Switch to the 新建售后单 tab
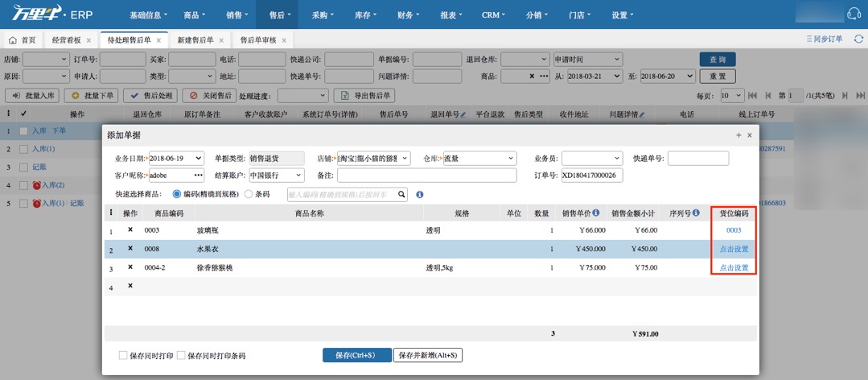Image resolution: width=868 pixels, height=380 pixels. click(x=195, y=40)
